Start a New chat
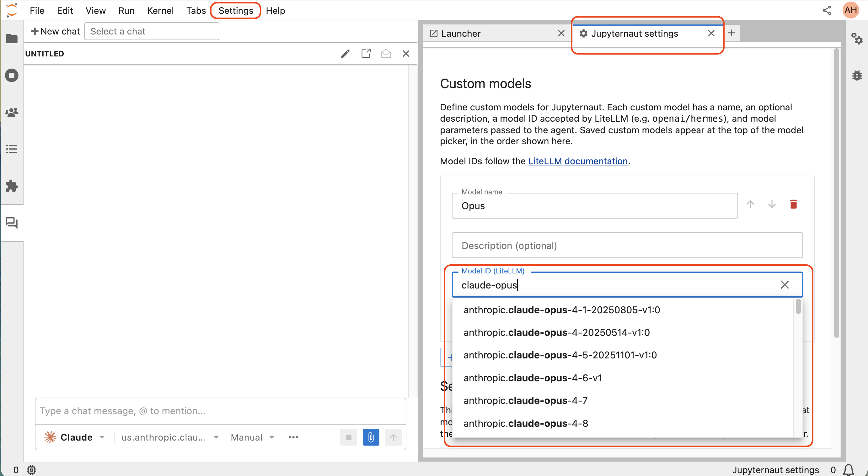 click(55, 31)
